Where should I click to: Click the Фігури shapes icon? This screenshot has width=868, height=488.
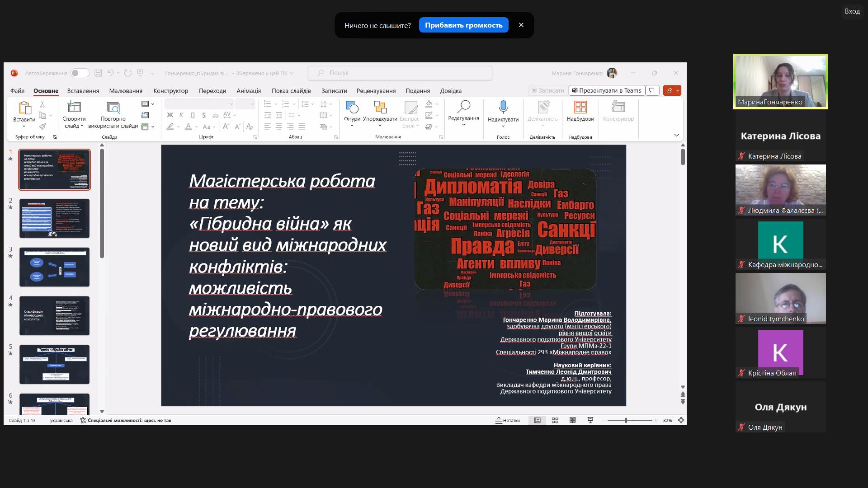pyautogui.click(x=352, y=108)
